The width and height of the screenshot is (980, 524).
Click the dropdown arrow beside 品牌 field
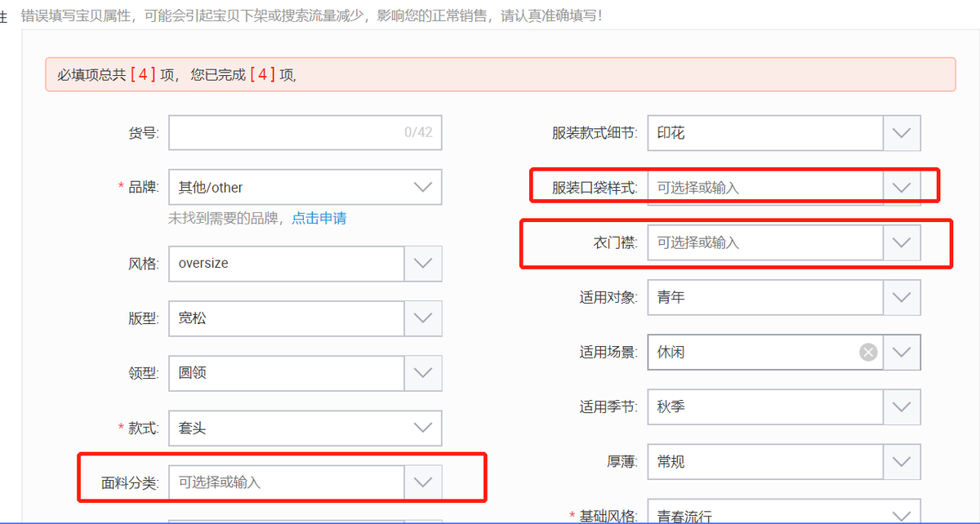(x=423, y=187)
